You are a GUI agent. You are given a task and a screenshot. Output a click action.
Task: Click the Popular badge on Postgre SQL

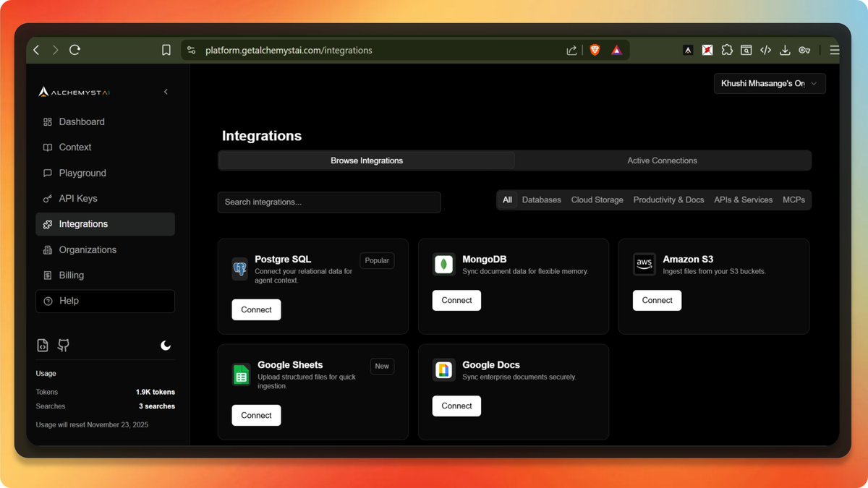(x=377, y=260)
